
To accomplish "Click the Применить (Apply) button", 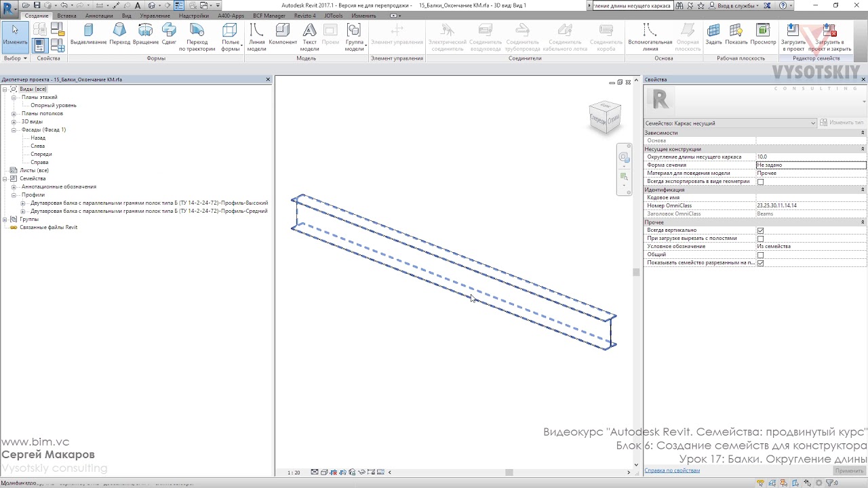I will (x=849, y=470).
